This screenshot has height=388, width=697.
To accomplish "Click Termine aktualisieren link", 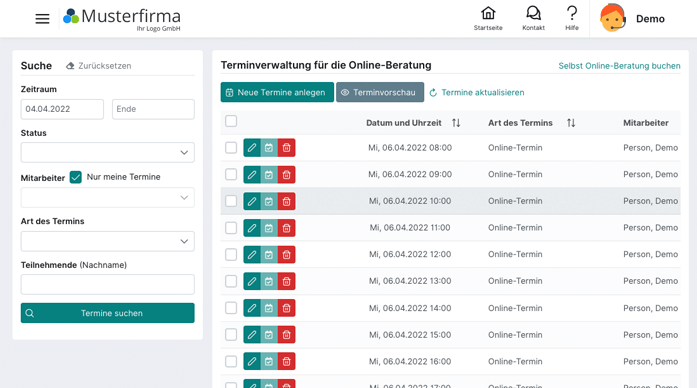I will 477,92.
